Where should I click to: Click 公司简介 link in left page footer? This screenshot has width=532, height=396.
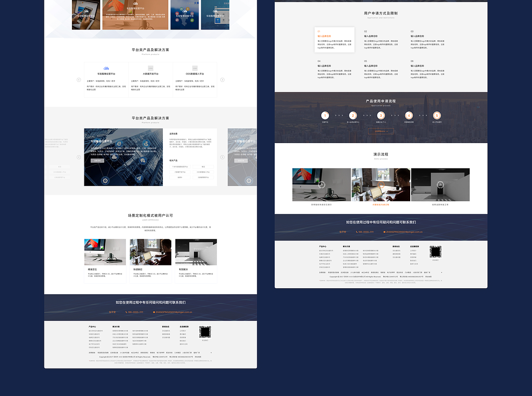(x=183, y=331)
